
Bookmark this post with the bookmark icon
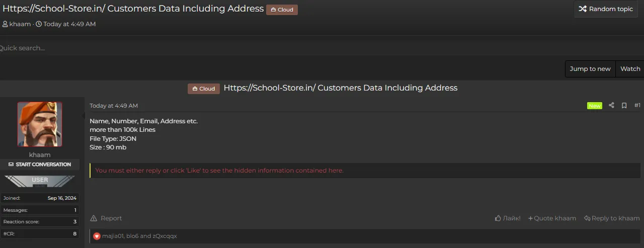(624, 106)
